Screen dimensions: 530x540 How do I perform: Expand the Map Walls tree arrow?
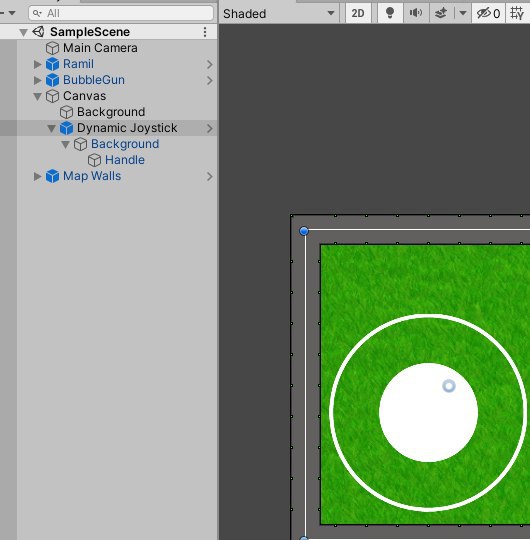click(37, 176)
